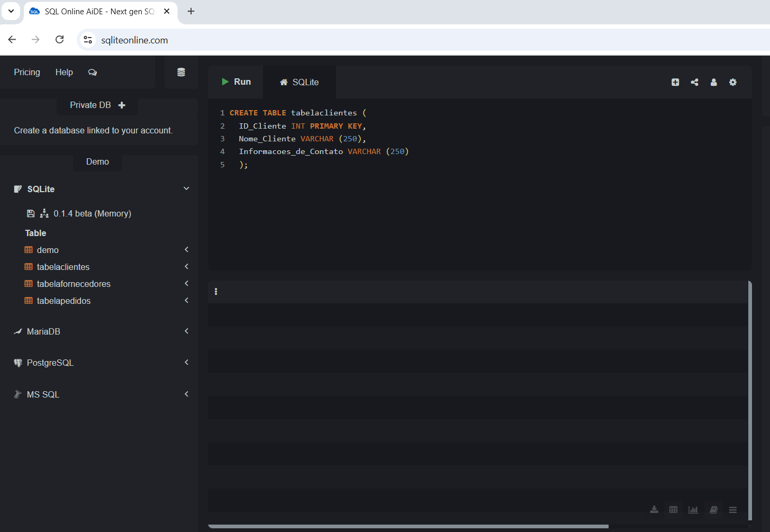Image resolution: width=770 pixels, height=532 pixels.
Task: Click the browser back button
Action: click(12, 40)
